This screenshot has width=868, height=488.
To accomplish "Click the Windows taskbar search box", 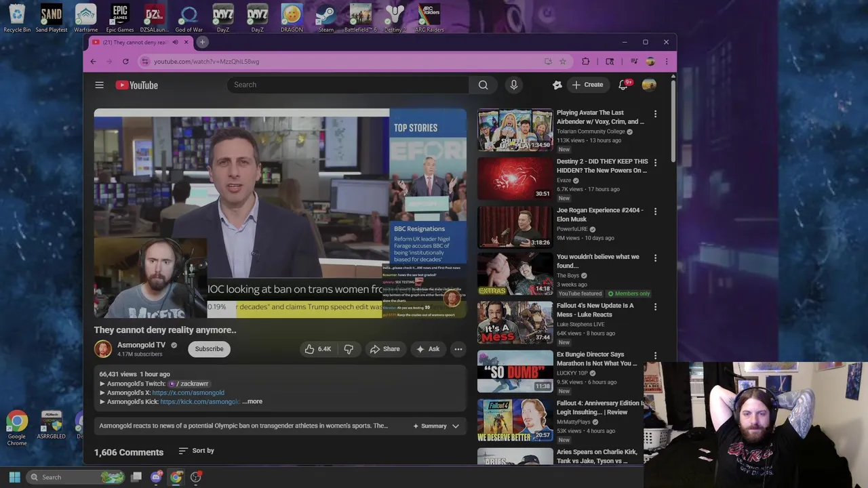I will (75, 477).
